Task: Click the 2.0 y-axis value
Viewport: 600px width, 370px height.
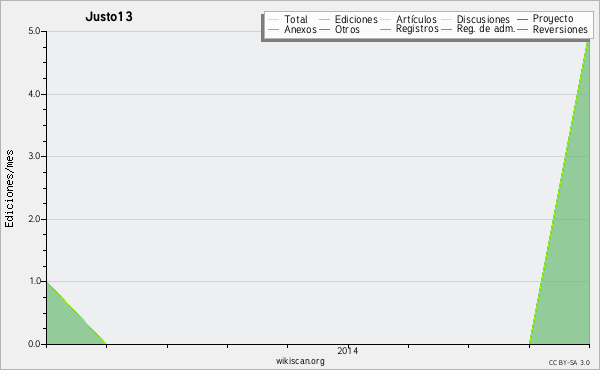Action: tap(34, 219)
